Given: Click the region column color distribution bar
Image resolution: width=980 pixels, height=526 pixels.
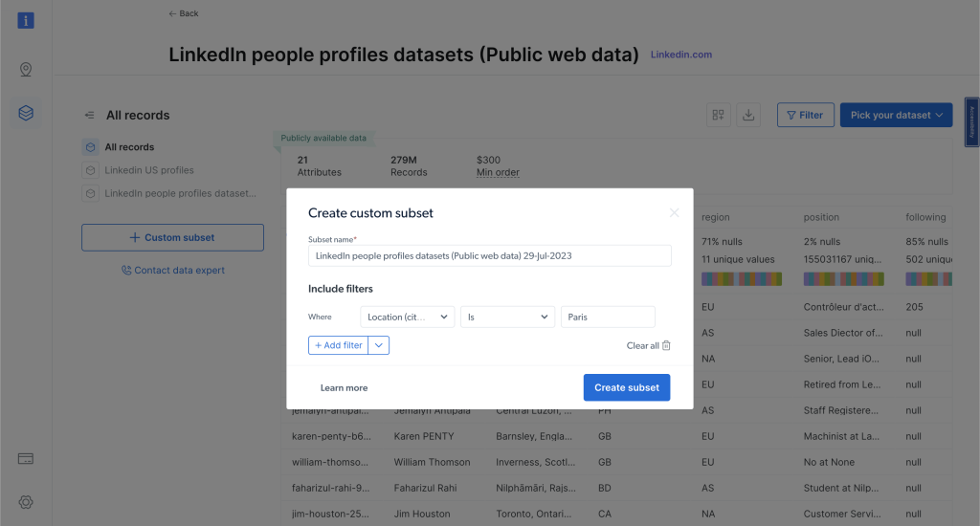Looking at the screenshot, I should coord(741,278).
